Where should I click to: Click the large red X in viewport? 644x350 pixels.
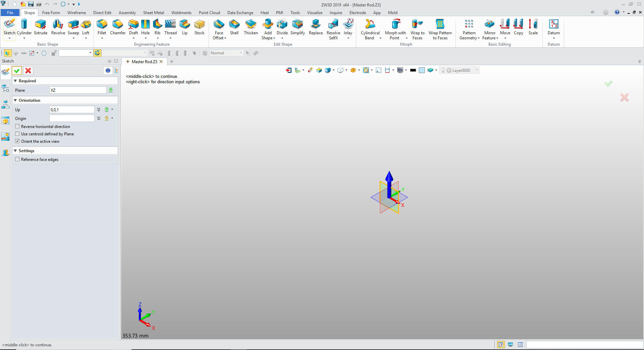(x=625, y=97)
